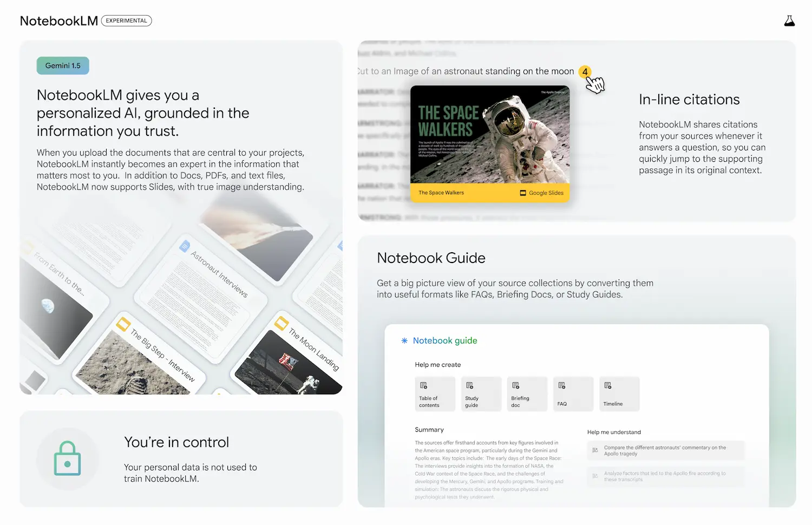
Task: Click the Gemini 1.5 label
Action: [x=63, y=66]
